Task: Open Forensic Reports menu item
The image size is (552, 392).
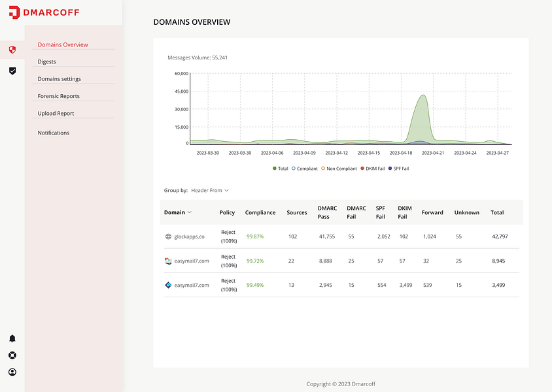Action: tap(59, 96)
